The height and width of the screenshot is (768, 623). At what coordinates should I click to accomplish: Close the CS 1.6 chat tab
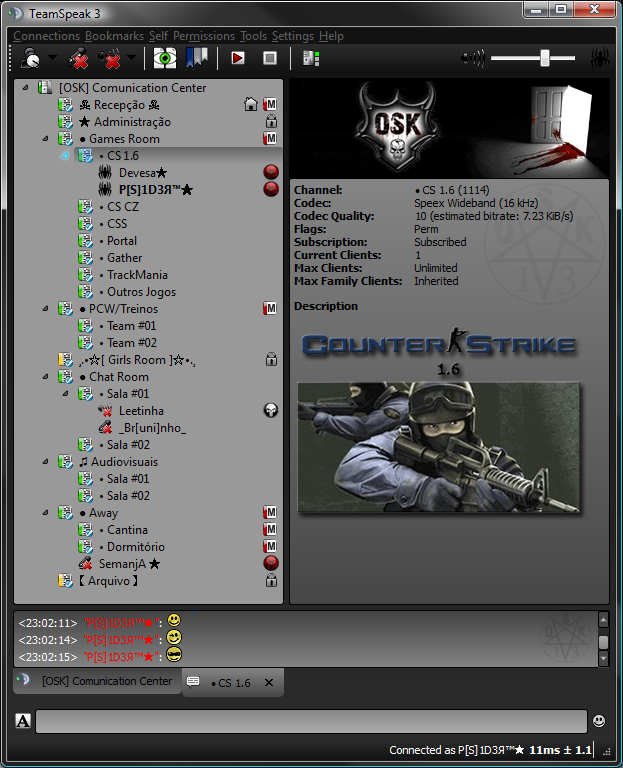pos(269,682)
